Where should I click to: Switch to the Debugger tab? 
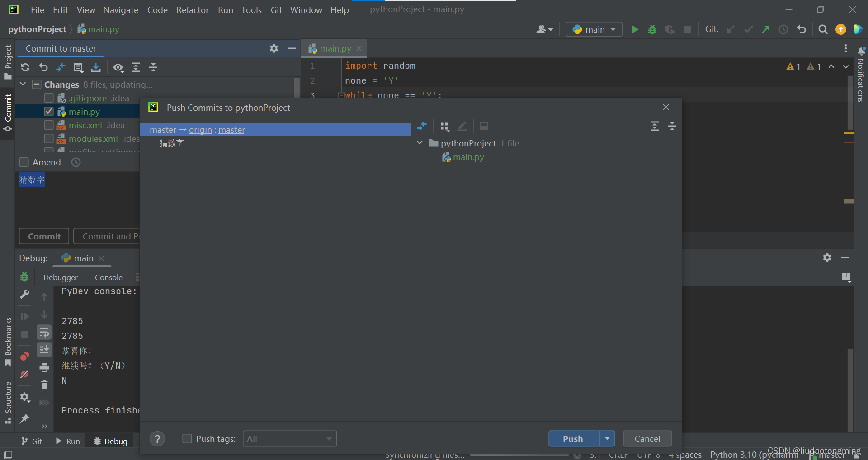tap(61, 277)
